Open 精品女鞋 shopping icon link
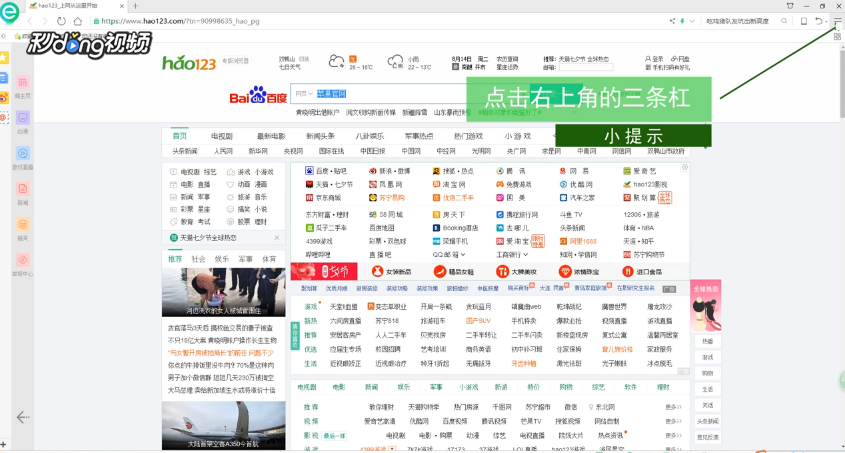Viewport: 845px width, 453px height. [454, 271]
